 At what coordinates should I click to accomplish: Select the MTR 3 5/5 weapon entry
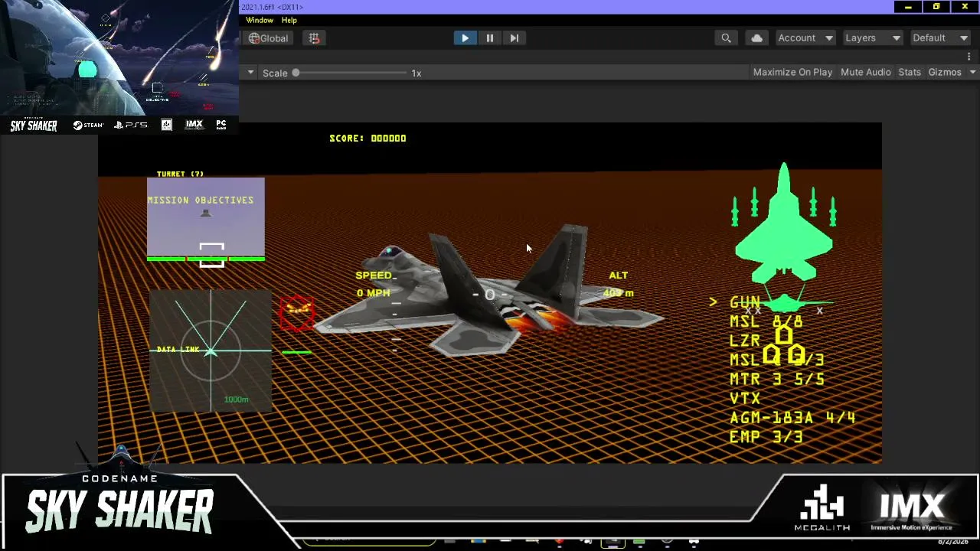coord(777,379)
